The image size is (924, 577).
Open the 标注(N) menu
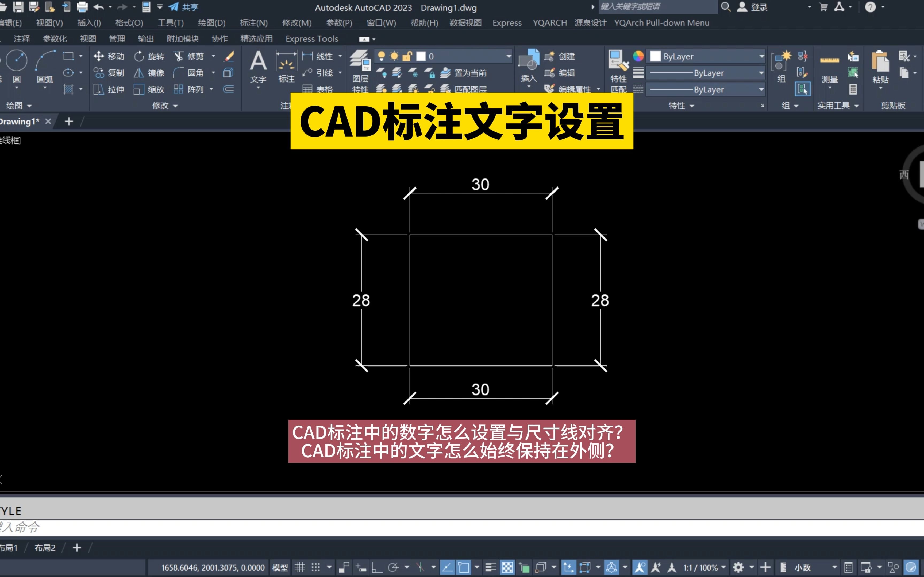253,23
